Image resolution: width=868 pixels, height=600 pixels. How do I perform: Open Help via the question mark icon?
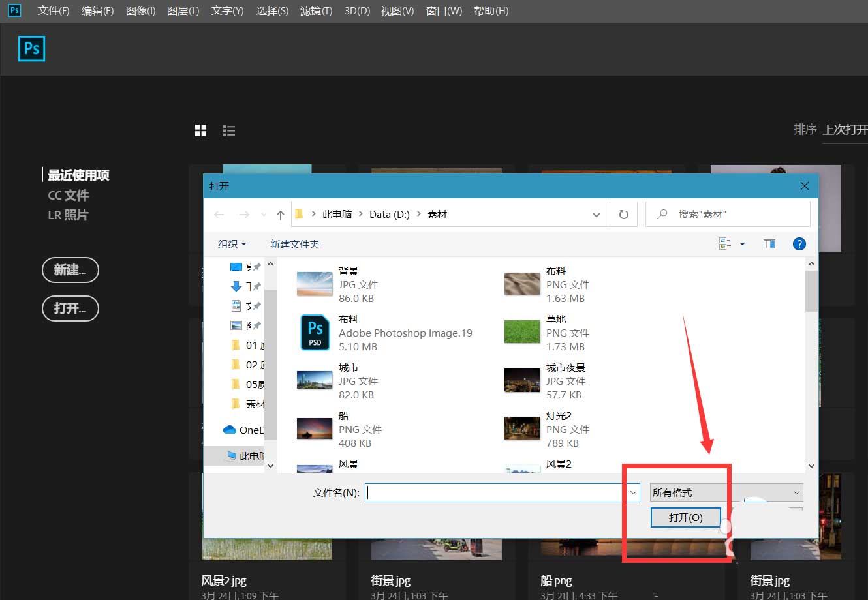pyautogui.click(x=799, y=243)
